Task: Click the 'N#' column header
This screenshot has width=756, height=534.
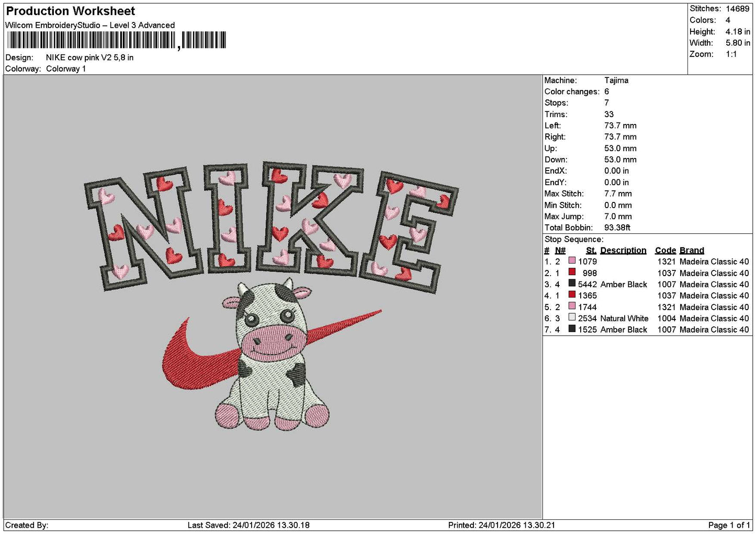Action: coord(560,251)
